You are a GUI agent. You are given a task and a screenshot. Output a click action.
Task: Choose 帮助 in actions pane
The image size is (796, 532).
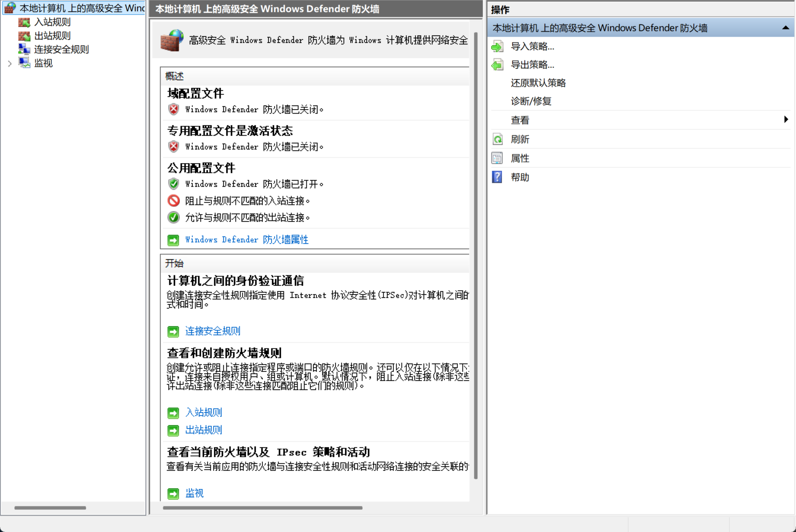[520, 177]
